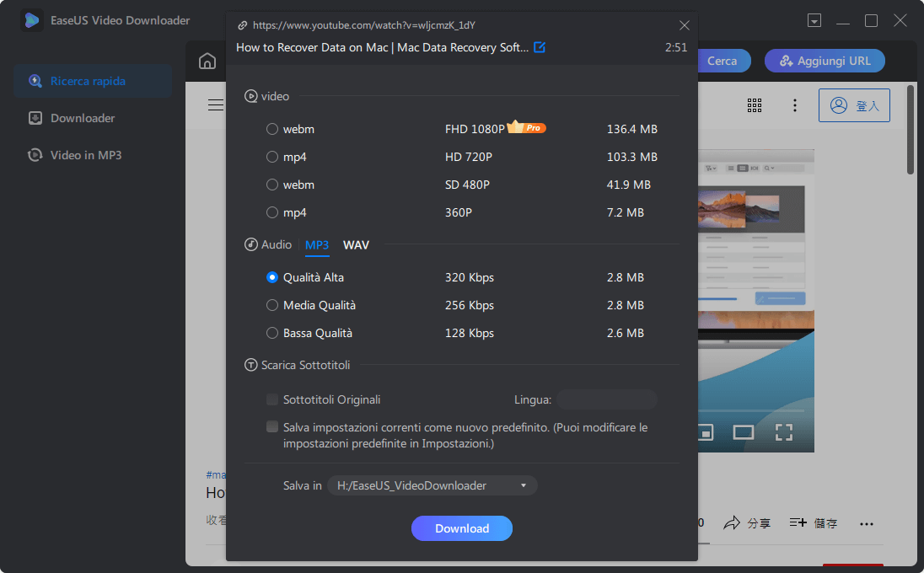
Task: Choose Media Qualità audio option
Action: (x=272, y=305)
